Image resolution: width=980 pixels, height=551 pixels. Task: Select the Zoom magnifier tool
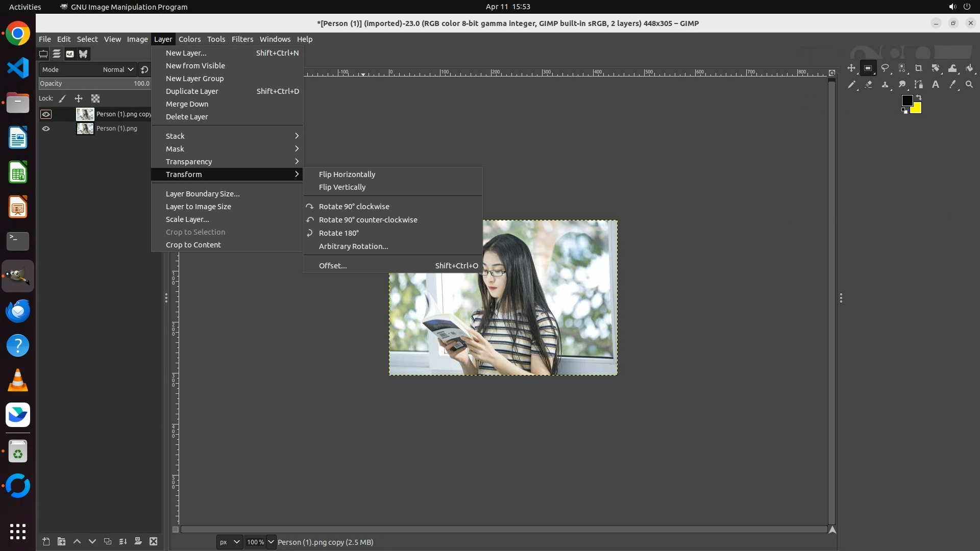click(x=969, y=85)
